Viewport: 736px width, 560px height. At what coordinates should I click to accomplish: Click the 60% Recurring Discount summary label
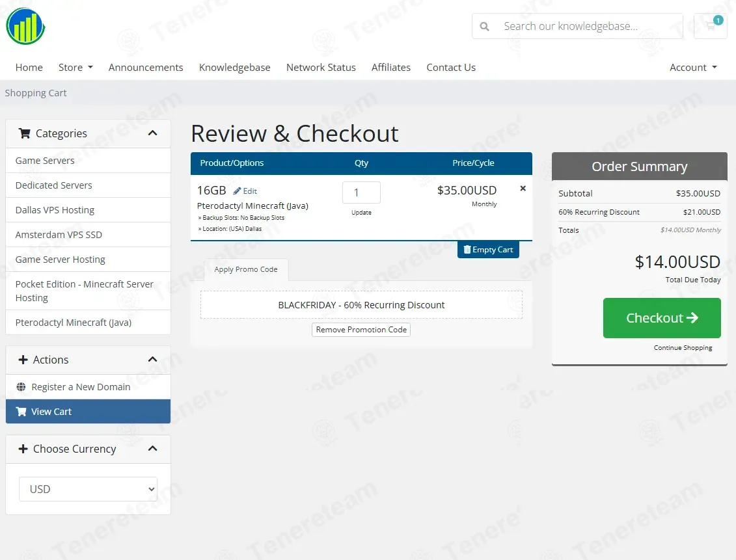point(599,212)
